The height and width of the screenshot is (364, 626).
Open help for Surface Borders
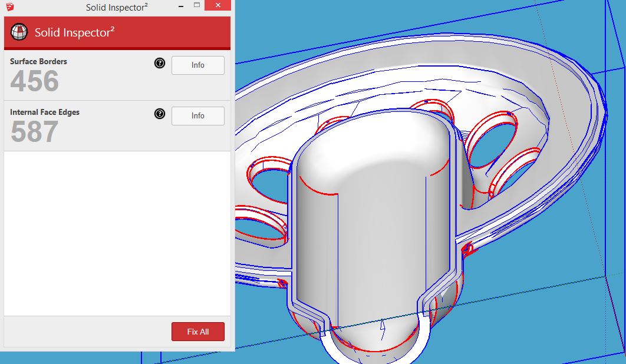160,64
